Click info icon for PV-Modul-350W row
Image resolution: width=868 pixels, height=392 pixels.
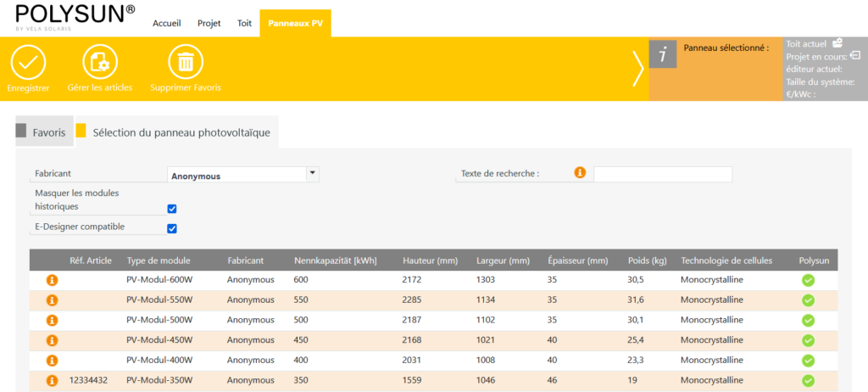click(x=52, y=381)
